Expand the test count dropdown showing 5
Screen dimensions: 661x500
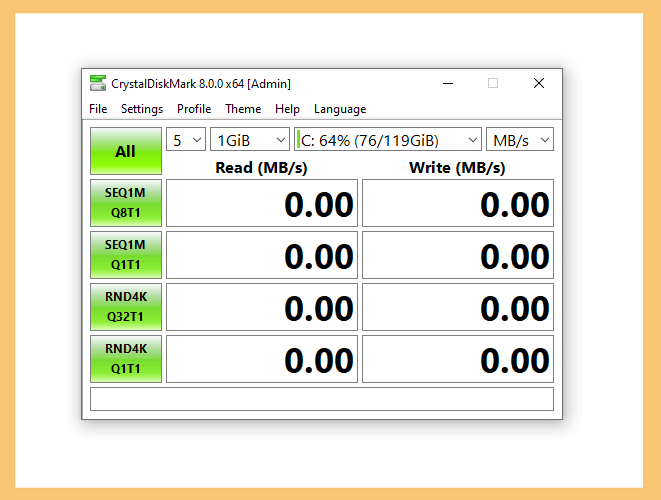tap(186, 139)
